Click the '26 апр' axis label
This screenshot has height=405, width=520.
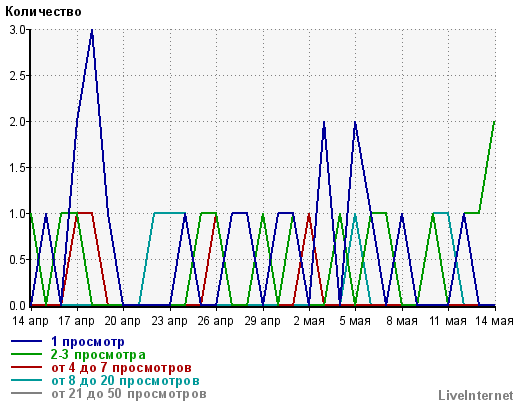click(215, 321)
